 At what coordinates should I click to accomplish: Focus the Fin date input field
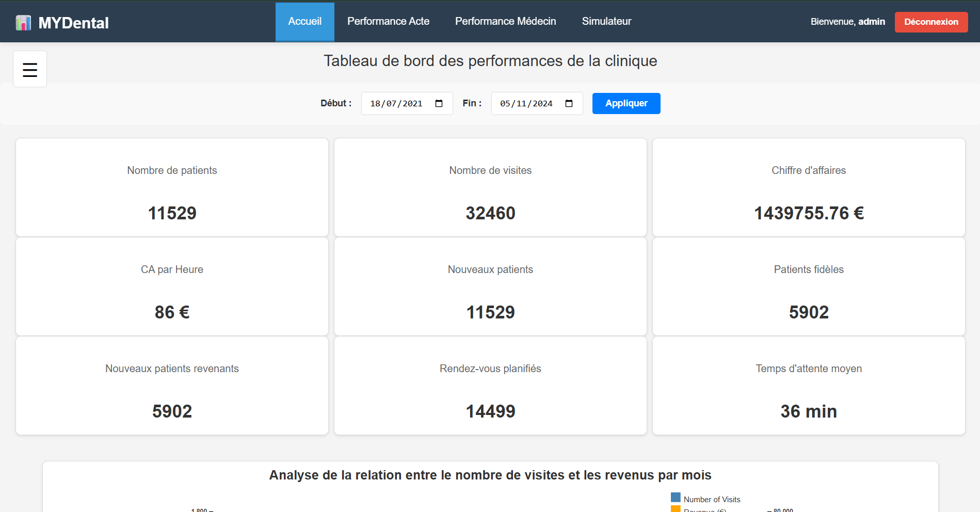tap(526, 104)
